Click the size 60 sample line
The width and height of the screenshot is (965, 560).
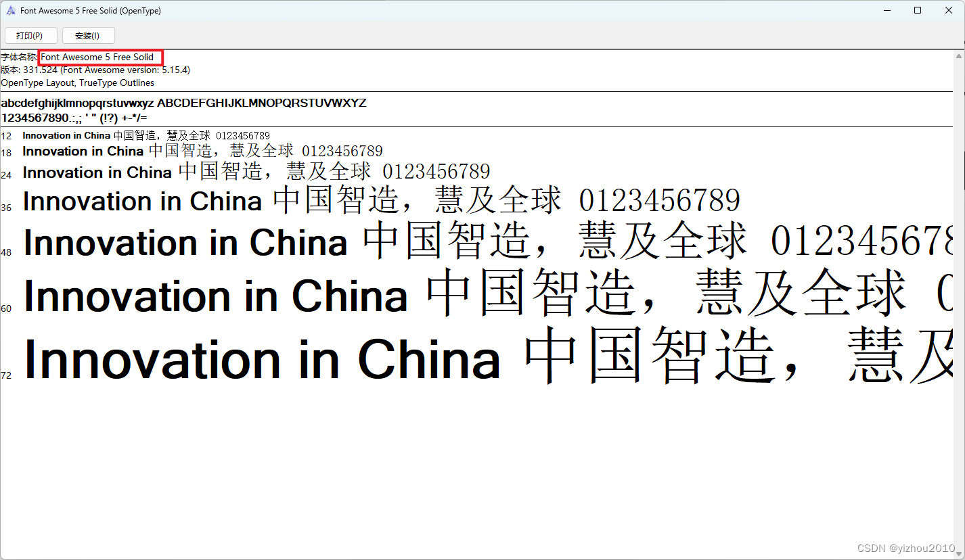point(488,294)
